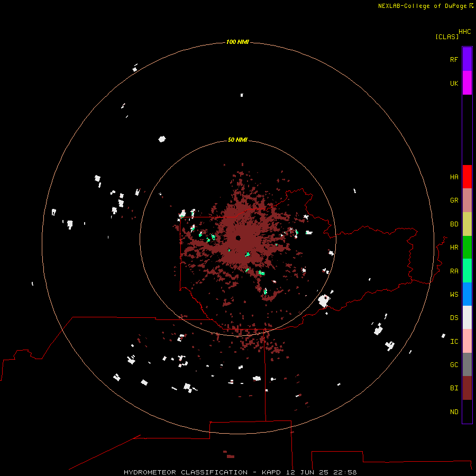Select the GC gray legend swatch
476x476 pixels.
pyautogui.click(x=467, y=364)
